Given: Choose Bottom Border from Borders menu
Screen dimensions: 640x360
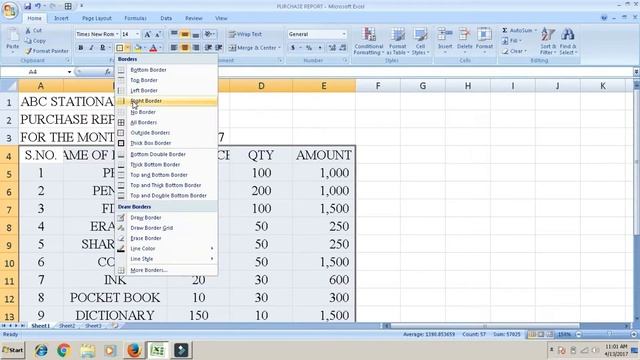Looking at the screenshot, I should [x=167, y=70].
